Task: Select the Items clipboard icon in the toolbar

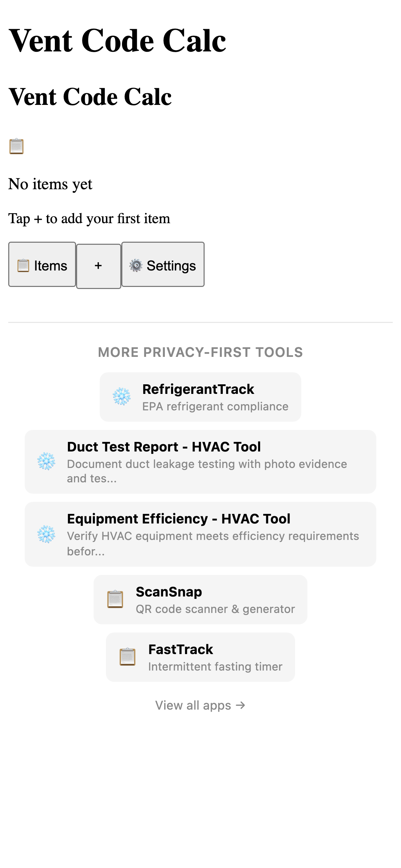Action: tap(23, 265)
